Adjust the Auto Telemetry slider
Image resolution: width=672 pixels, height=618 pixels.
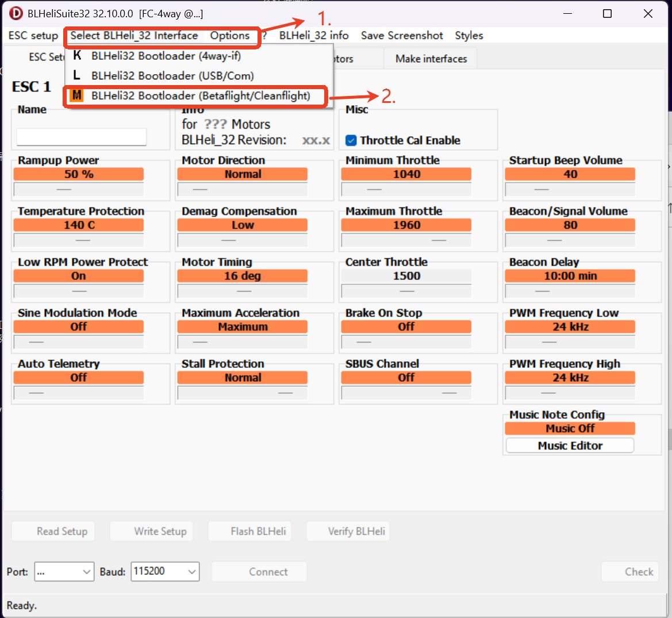[78, 393]
